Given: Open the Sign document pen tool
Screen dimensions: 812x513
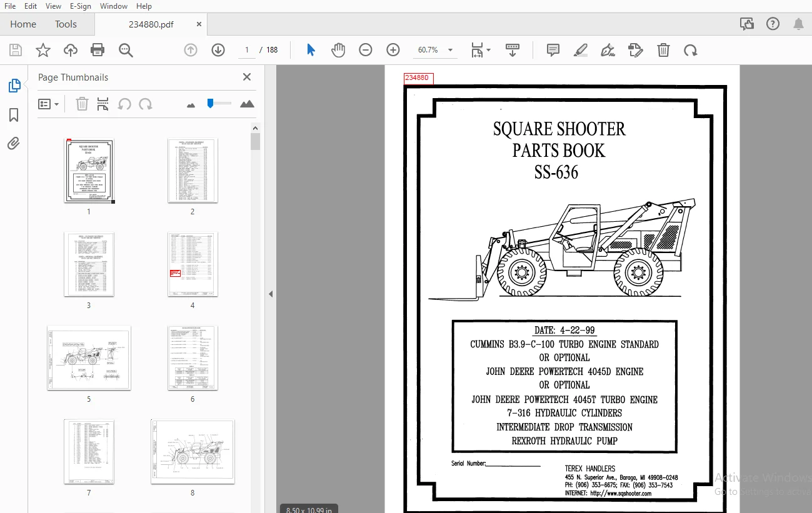Looking at the screenshot, I should point(608,50).
